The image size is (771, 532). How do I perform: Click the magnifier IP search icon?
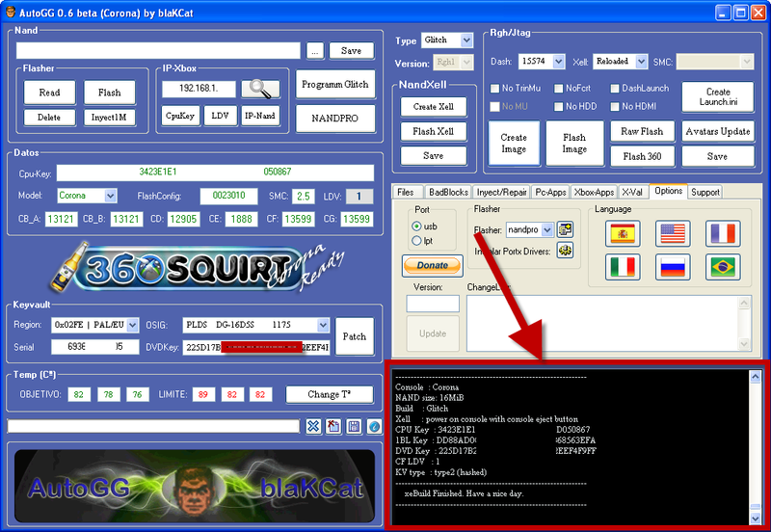(x=260, y=89)
